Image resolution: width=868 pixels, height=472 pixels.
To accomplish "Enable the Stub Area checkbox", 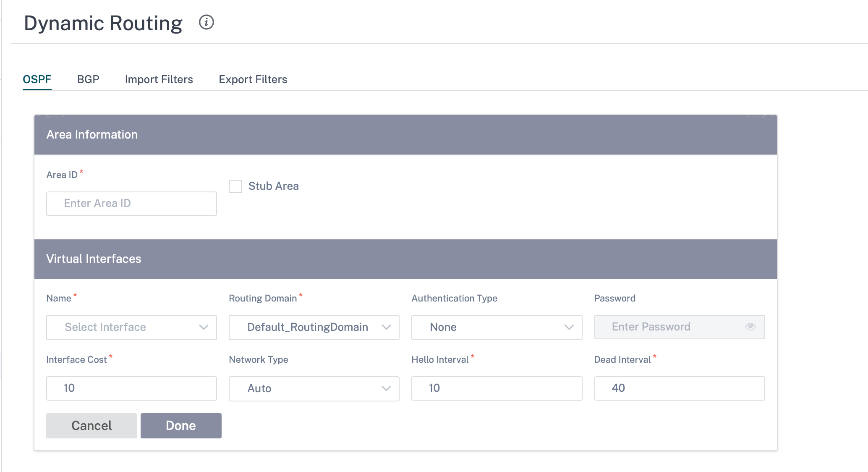I will click(235, 186).
